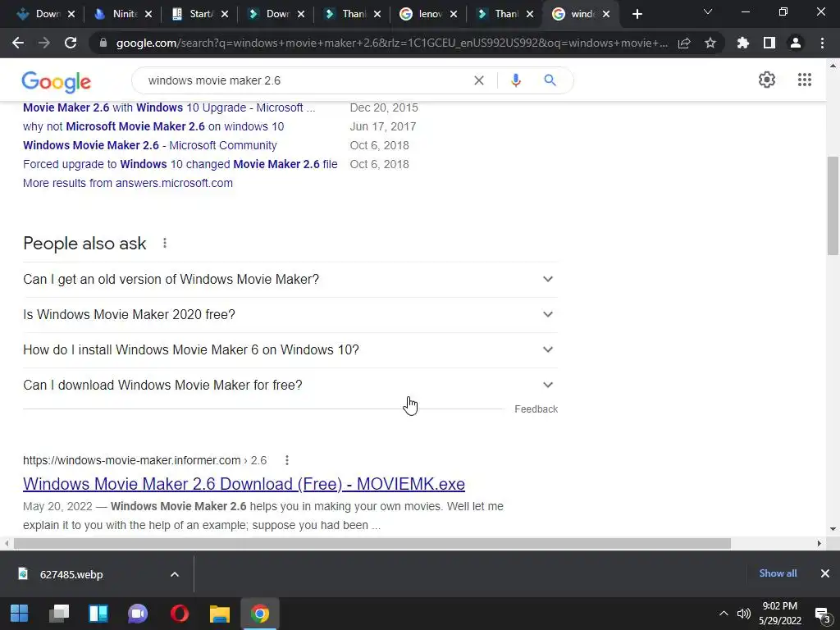Open options for informer.com result
840x630 pixels.
pyautogui.click(x=287, y=460)
